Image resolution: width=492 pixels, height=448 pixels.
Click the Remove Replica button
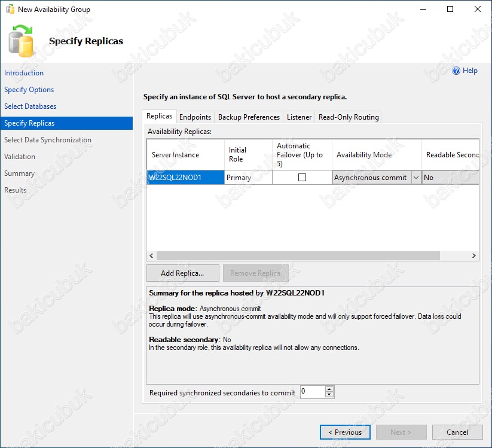point(255,273)
